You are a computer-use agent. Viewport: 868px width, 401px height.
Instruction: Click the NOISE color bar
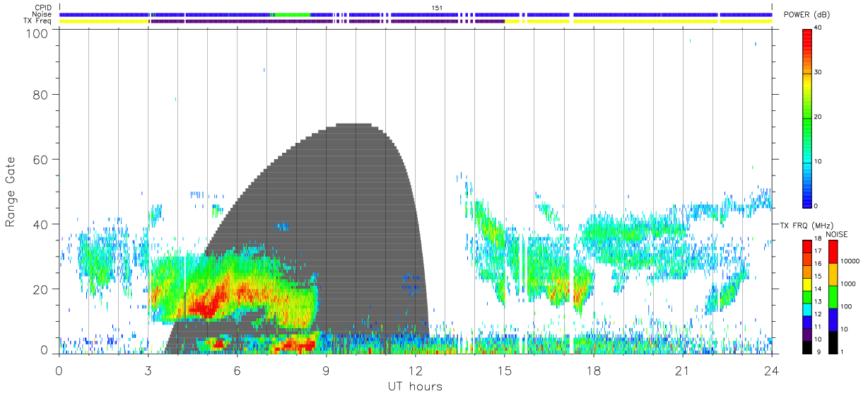click(x=833, y=297)
